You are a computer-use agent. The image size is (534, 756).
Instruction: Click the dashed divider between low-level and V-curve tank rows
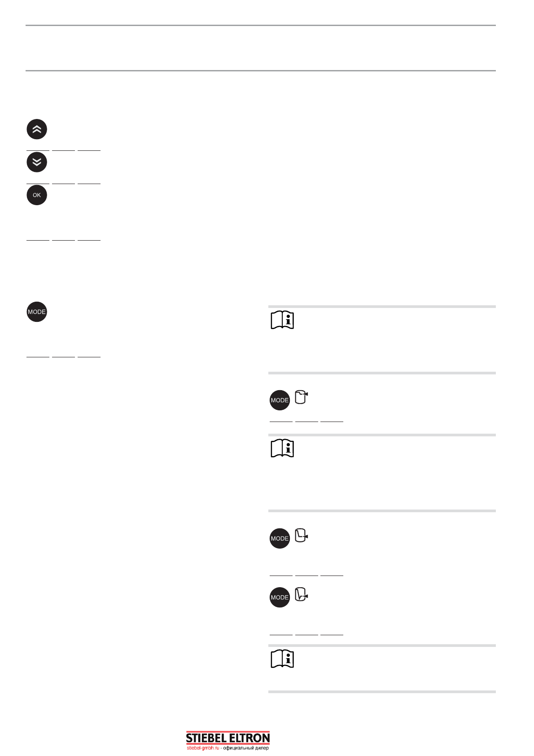pos(306,575)
